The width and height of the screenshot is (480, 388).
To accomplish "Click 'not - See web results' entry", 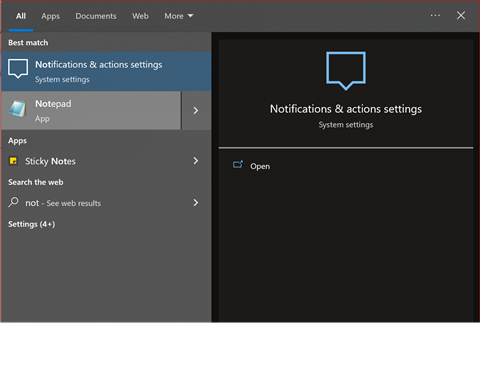I will 63,203.
